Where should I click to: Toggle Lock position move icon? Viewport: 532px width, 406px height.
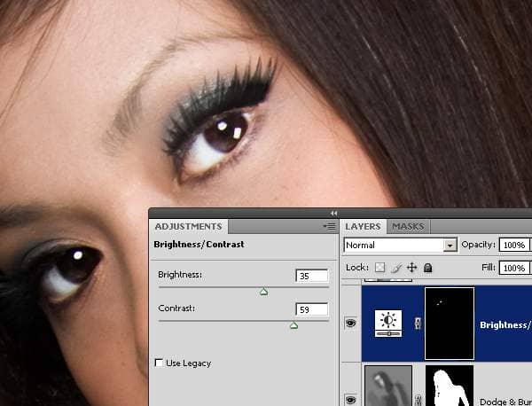412,268
